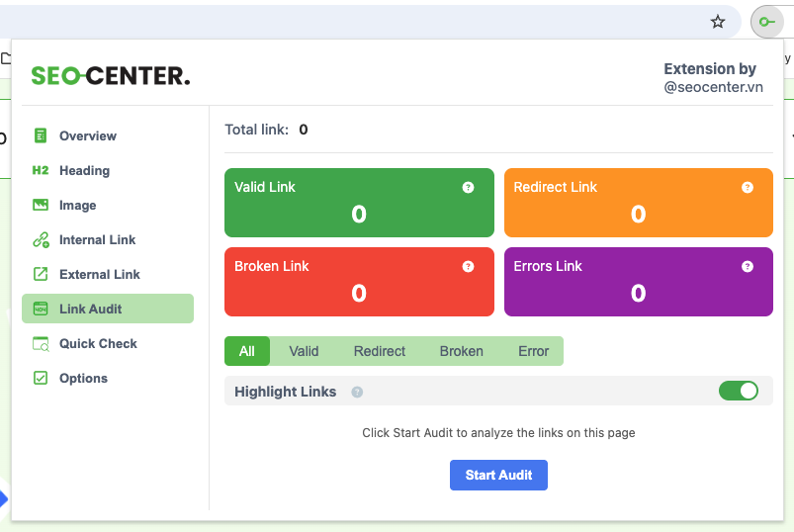This screenshot has width=794, height=532.
Task: Click the Quick Check magnifier icon
Action: [x=41, y=343]
